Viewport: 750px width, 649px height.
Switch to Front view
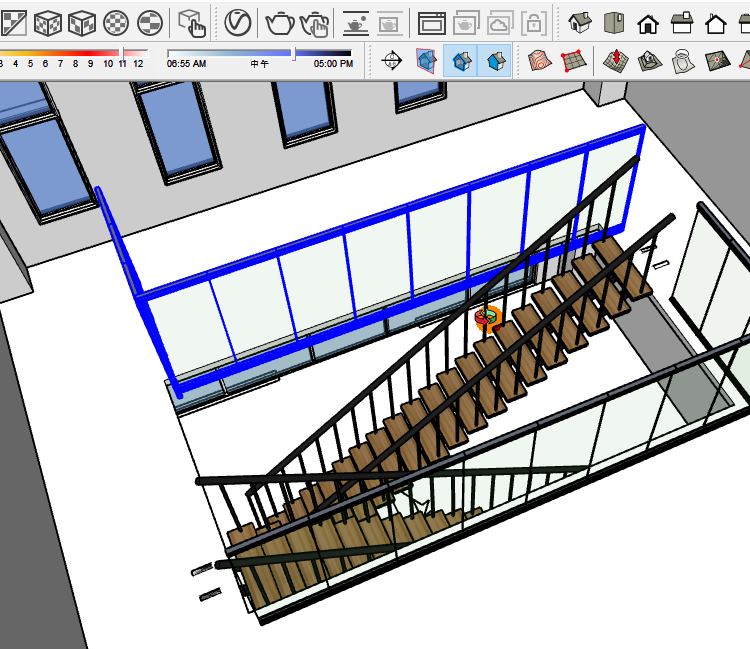tap(648, 23)
